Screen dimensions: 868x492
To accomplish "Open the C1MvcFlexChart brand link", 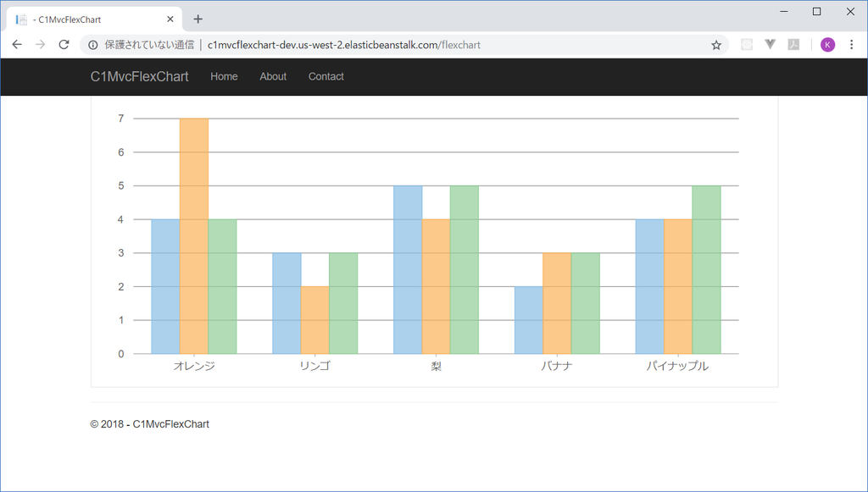I will click(x=140, y=76).
